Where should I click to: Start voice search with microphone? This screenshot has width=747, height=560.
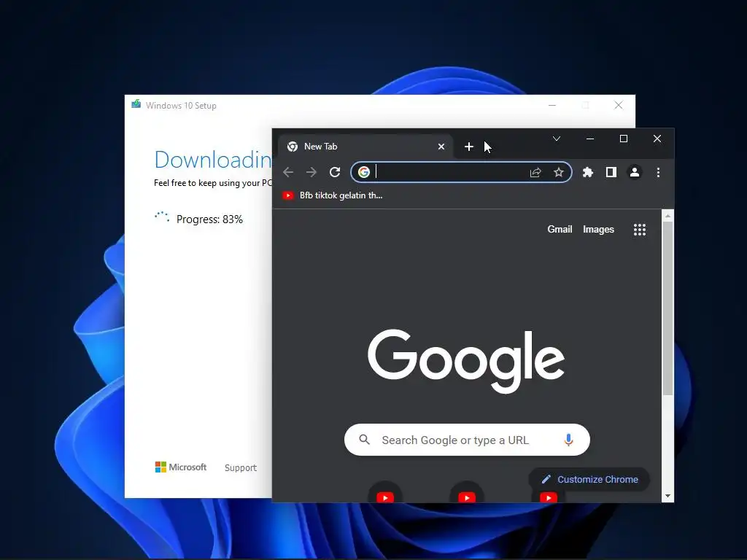[x=568, y=440]
